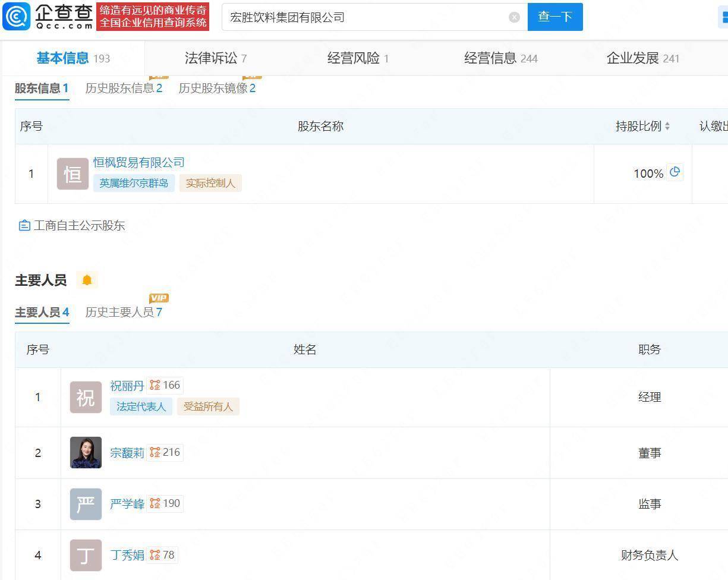The width and height of the screenshot is (728, 580).
Task: Open relation graph icon next to 祝丽丹
Action: point(155,385)
